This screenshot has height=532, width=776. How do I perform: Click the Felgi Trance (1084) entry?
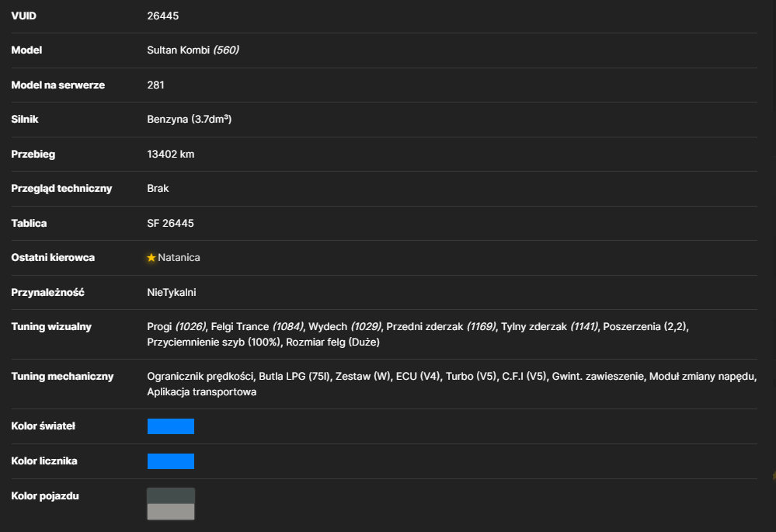[257, 327]
